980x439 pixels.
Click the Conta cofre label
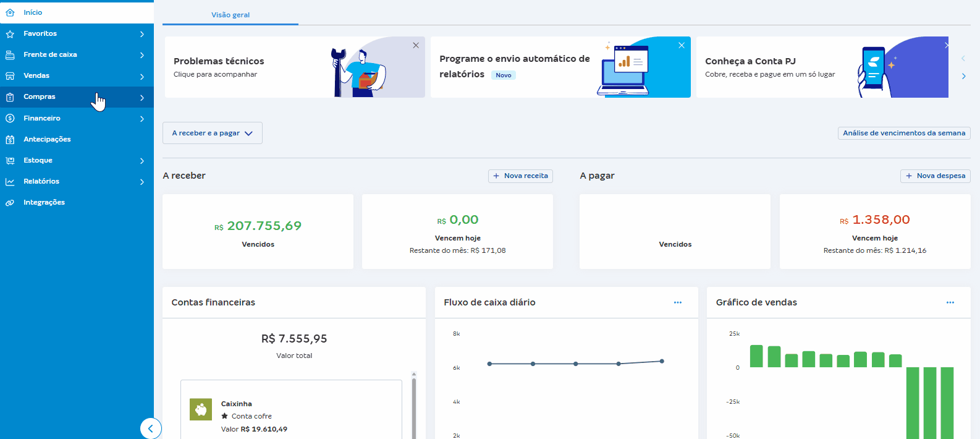251,416
